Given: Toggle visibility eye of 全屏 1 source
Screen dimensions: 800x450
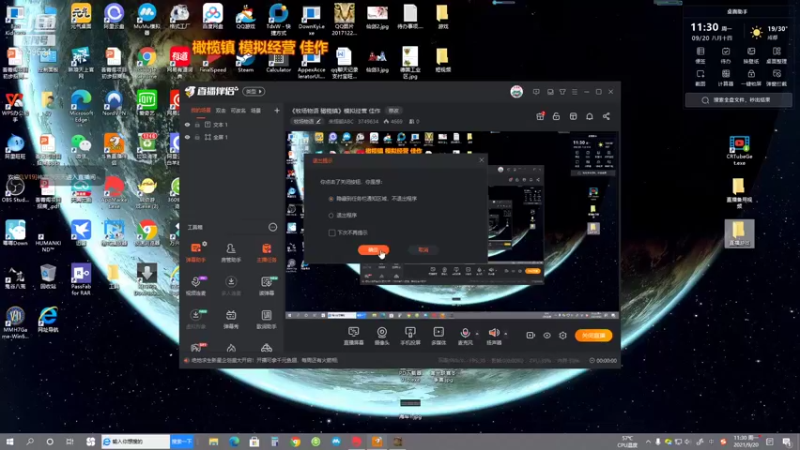Looking at the screenshot, I should pos(187,137).
